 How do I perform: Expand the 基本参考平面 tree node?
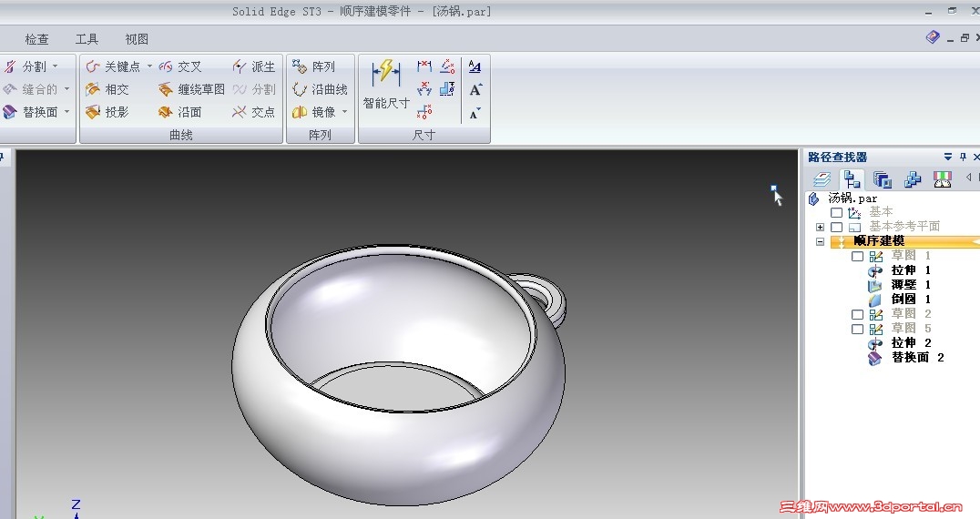[820, 228]
